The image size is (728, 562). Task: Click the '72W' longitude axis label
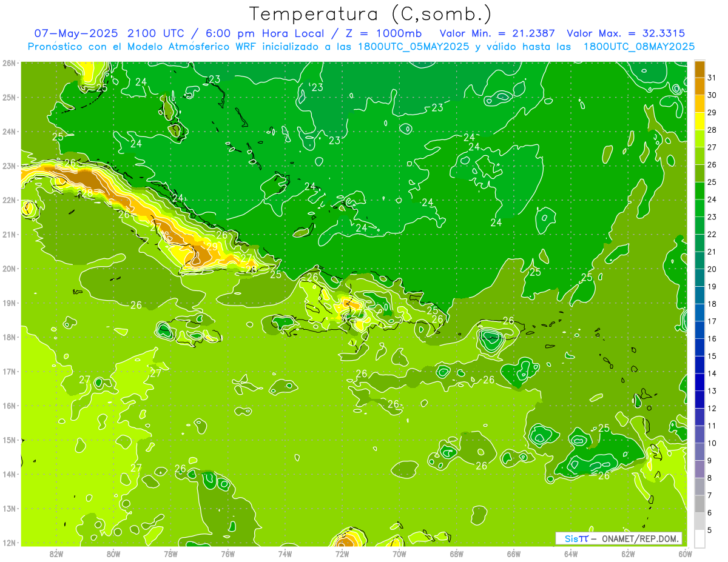(342, 553)
